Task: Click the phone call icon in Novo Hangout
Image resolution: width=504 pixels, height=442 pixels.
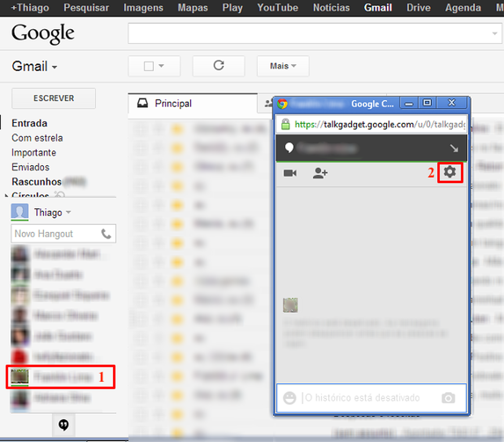Action: [106, 234]
